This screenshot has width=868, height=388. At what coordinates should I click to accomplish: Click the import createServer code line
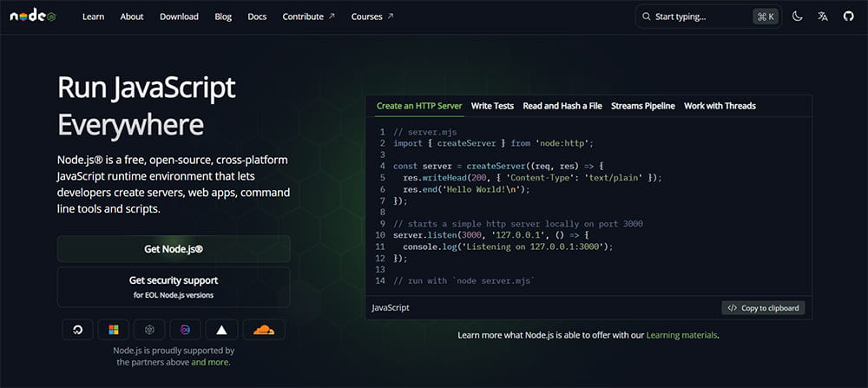493,143
